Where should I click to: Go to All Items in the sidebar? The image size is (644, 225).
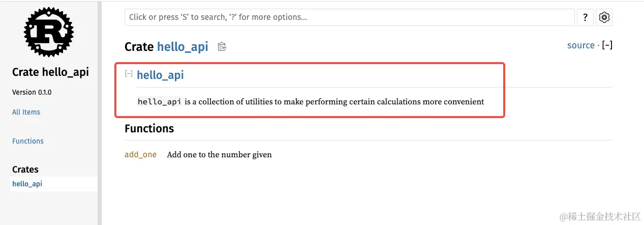[x=26, y=112]
